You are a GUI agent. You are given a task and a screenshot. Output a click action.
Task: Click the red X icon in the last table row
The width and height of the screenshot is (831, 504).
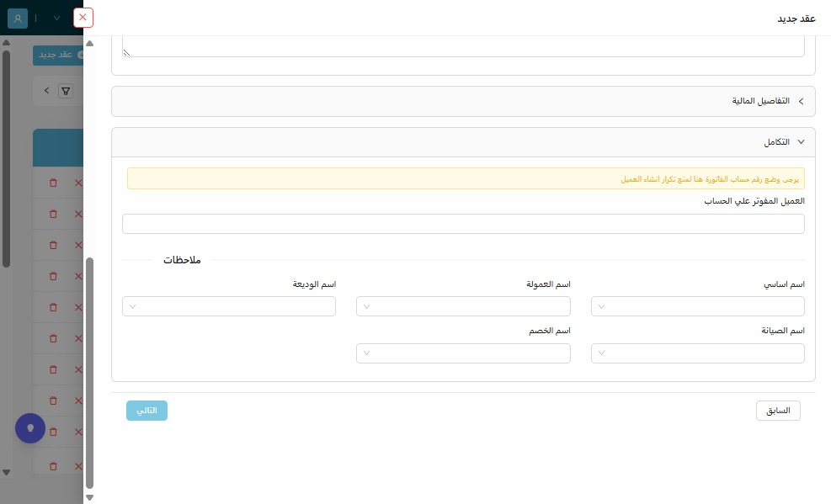pyautogui.click(x=78, y=466)
